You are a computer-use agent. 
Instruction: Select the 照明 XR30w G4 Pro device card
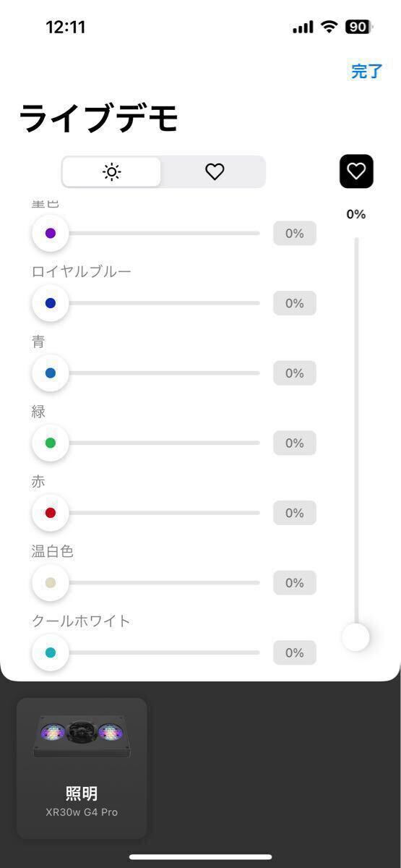click(x=82, y=768)
